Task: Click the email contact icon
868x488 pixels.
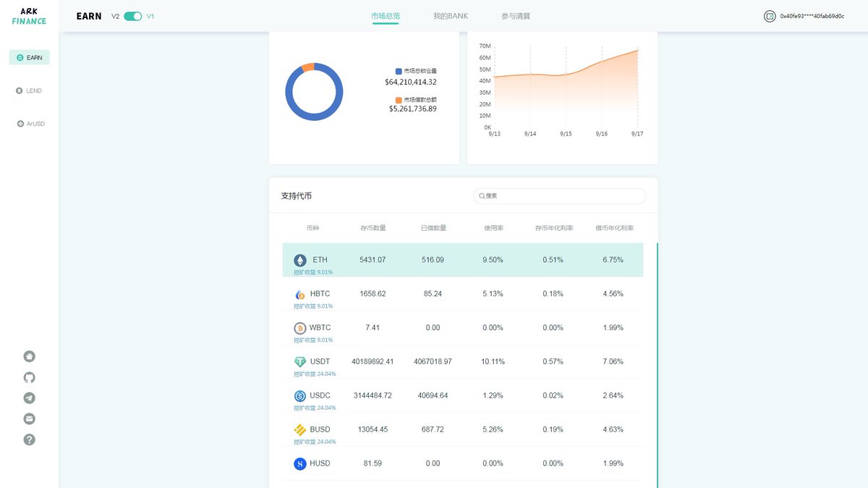Action: click(28, 418)
